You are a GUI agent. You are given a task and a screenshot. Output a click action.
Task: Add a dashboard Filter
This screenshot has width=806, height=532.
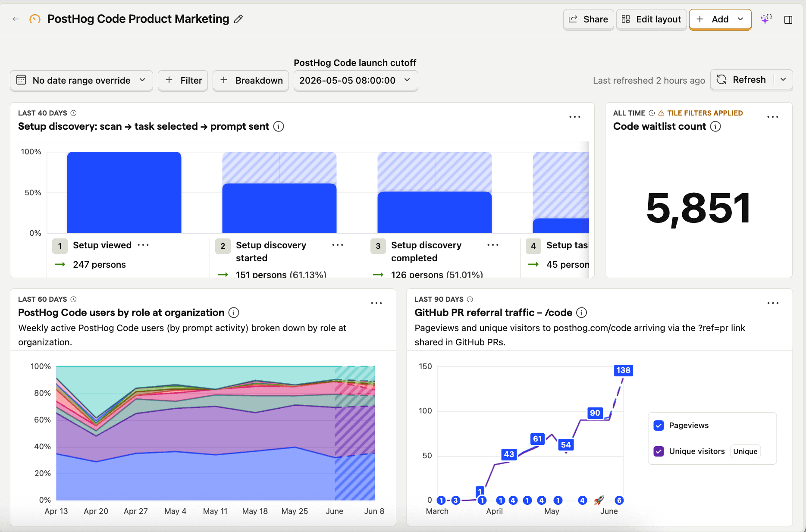[x=183, y=81]
